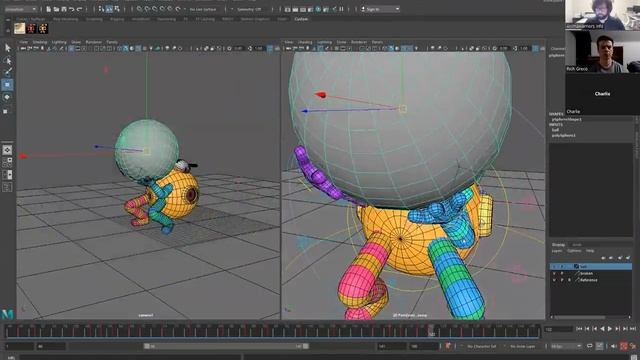The image size is (640, 360).
Task: Open the frame rate fps dropdown
Action: (x=566, y=346)
